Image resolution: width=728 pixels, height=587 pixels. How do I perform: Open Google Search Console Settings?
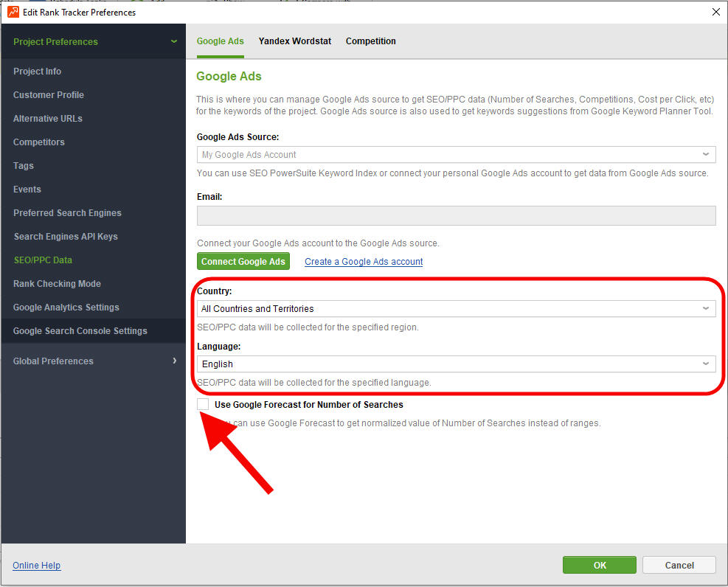coord(80,331)
